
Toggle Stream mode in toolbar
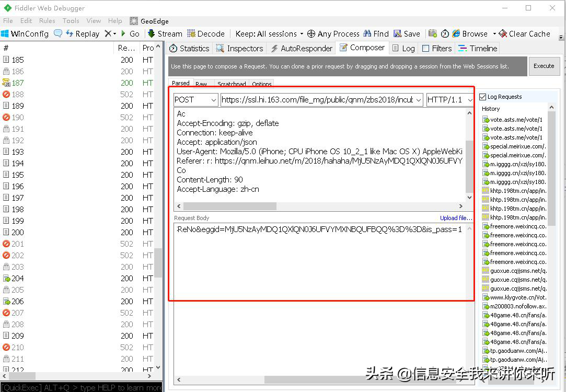click(x=165, y=34)
